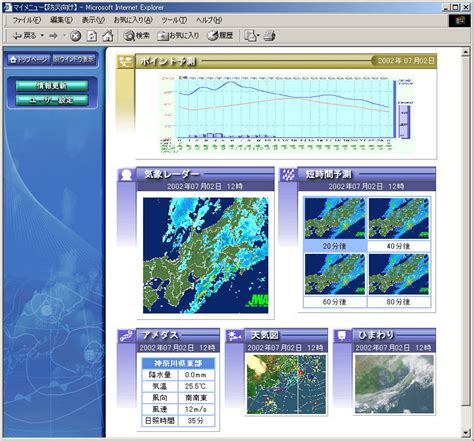Click the ひまわり panel icon
The image size is (474, 441).
(342, 336)
